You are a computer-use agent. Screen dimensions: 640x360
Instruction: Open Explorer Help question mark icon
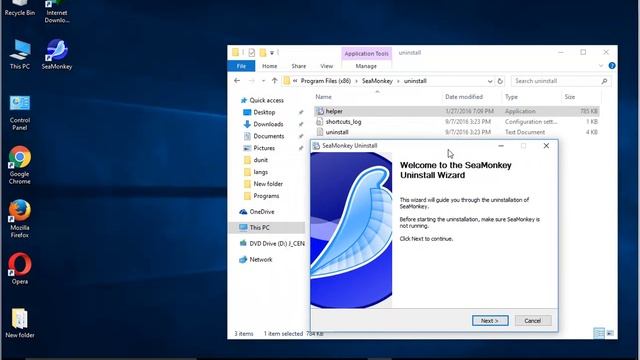pos(612,66)
